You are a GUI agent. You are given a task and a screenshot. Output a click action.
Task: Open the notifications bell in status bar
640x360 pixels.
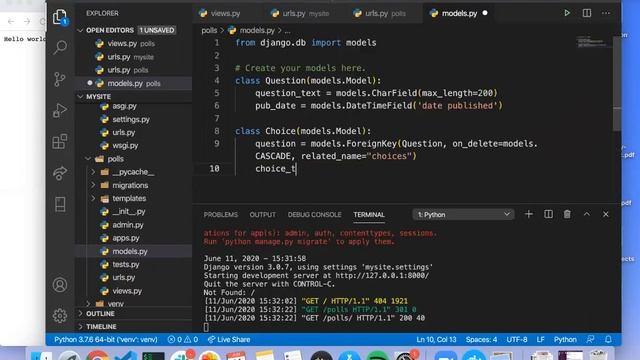coord(608,340)
